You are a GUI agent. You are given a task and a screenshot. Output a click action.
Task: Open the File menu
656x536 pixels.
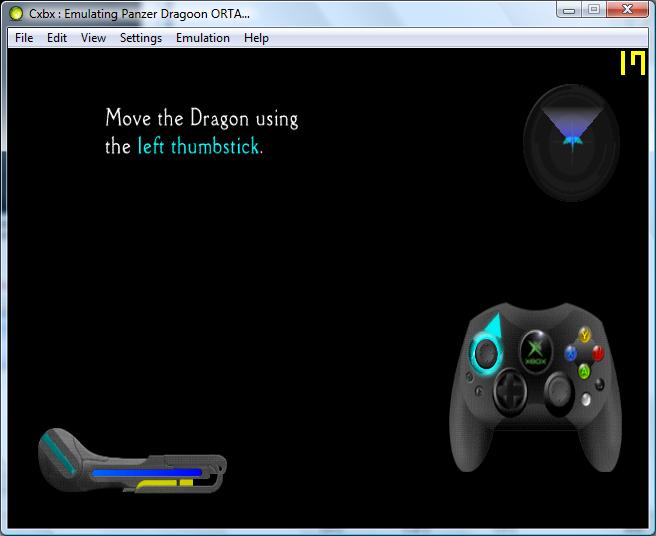coord(24,38)
